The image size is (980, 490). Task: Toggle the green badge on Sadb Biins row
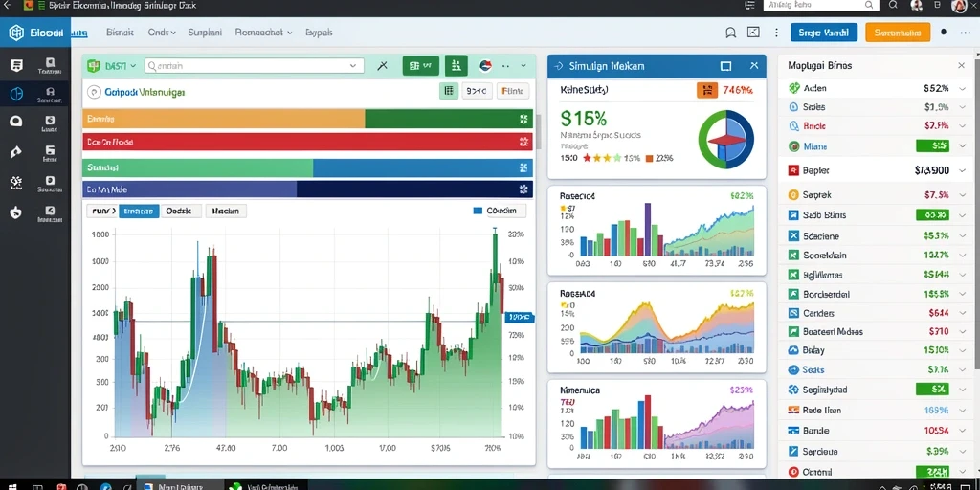[x=932, y=215]
